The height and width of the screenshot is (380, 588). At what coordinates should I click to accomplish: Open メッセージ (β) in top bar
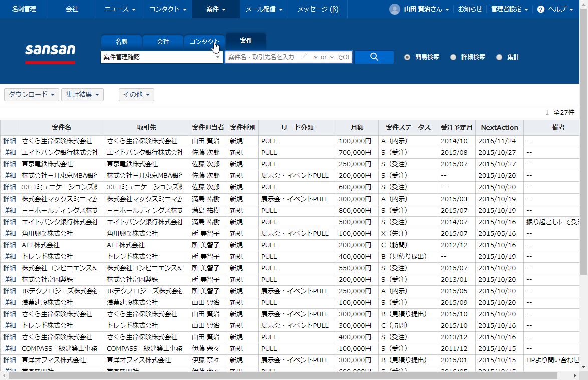(318, 9)
